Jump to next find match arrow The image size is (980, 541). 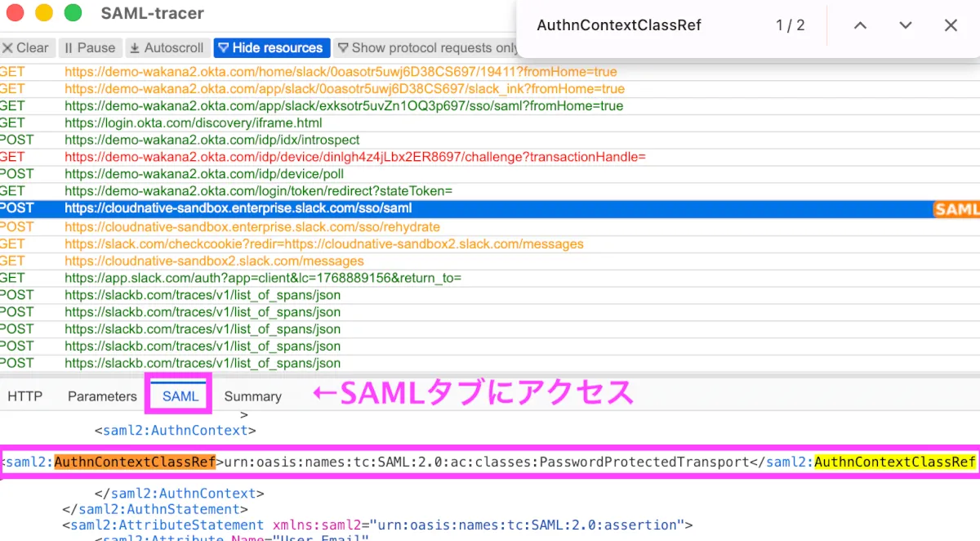905,25
